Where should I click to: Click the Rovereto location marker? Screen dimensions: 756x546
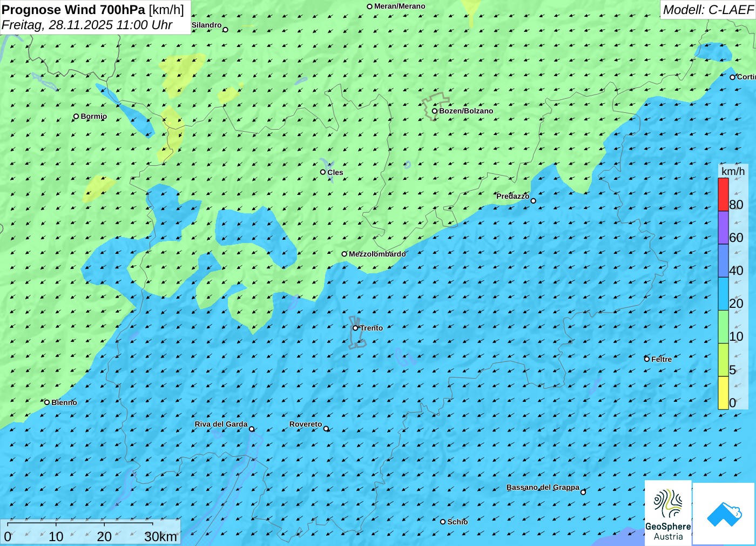tap(326, 429)
